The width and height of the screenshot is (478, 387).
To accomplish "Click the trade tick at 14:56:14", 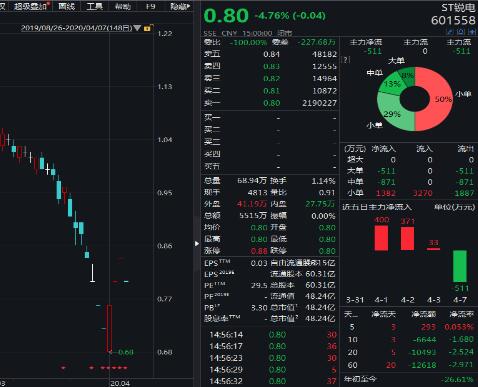I will 273,334.
